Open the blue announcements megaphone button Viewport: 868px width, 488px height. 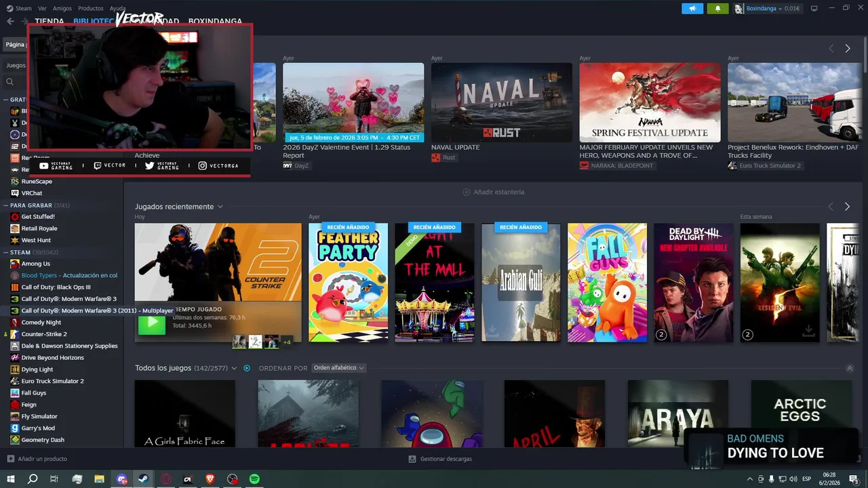(692, 9)
